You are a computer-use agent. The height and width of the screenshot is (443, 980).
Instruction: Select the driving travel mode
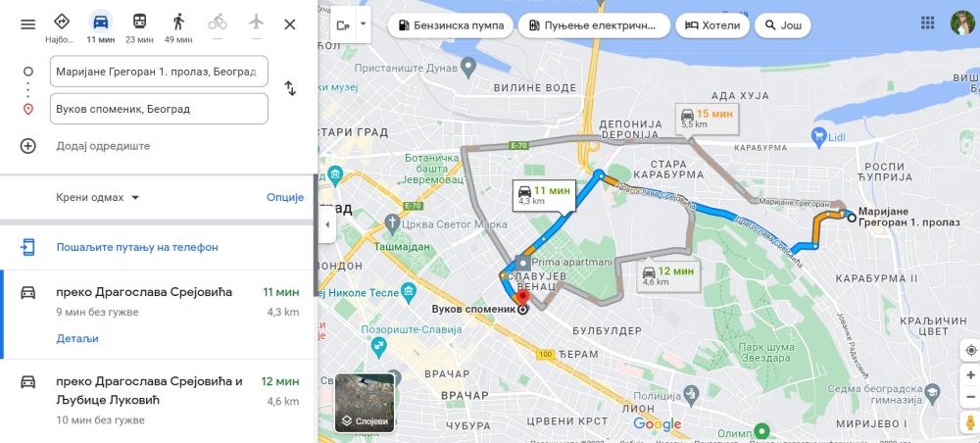point(101,28)
